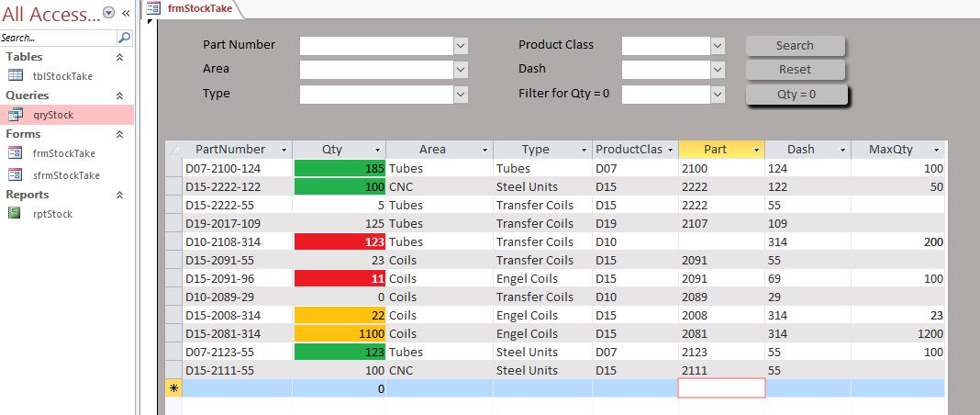This screenshot has width=980, height=415.
Task: Expand the Part Number combo box
Action: (461, 46)
